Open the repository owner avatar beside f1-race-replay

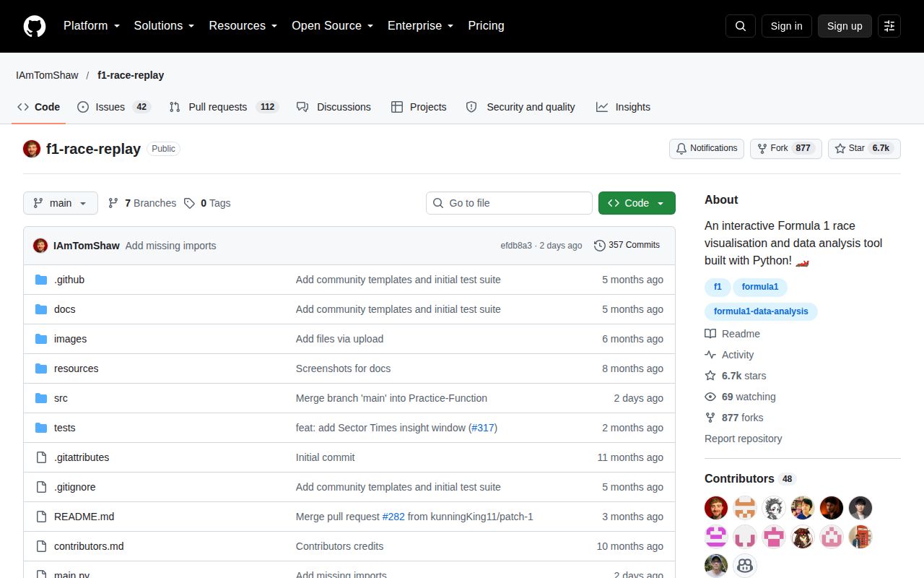(32, 149)
